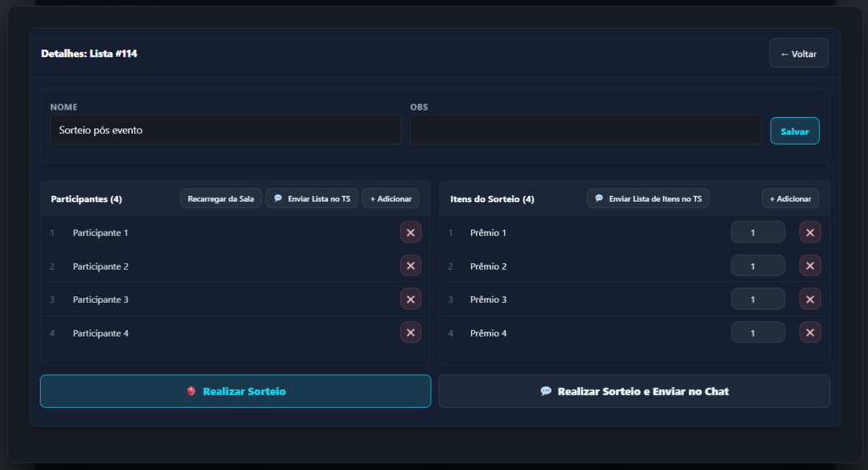Remove Participante 3 with its X icon
The height and width of the screenshot is (470, 868).
coord(411,299)
